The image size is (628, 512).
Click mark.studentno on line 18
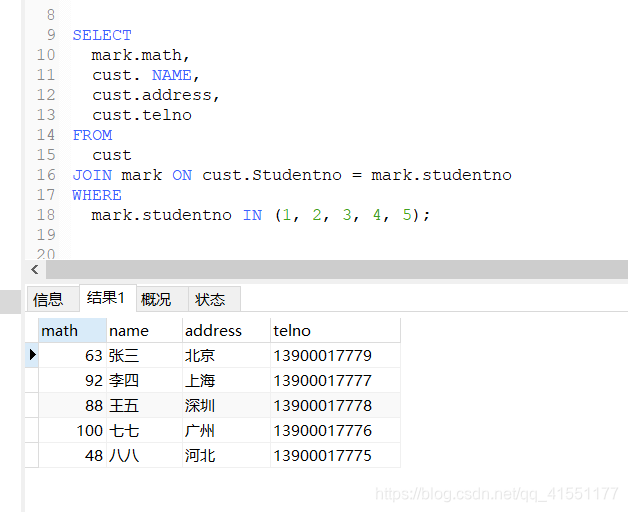click(161, 215)
